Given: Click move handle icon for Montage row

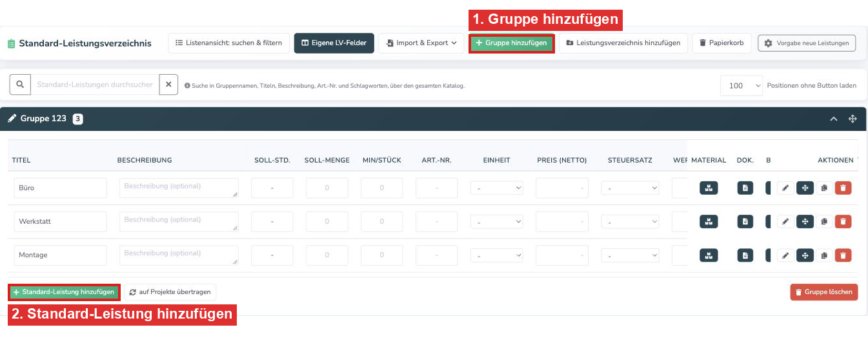Looking at the screenshot, I should pos(805,255).
